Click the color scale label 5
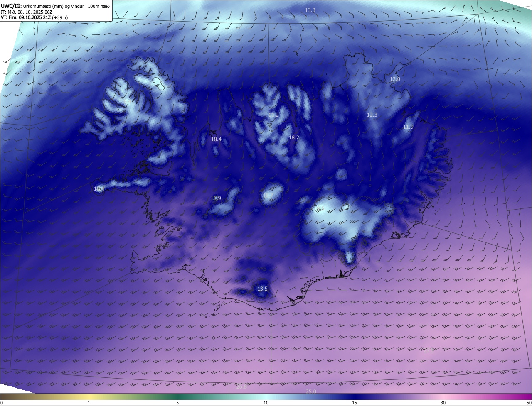This screenshot has height=406, width=532. pyautogui.click(x=177, y=403)
